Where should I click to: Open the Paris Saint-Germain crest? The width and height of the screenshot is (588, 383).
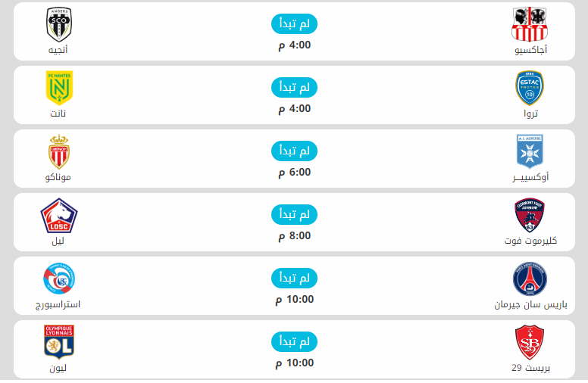530,279
